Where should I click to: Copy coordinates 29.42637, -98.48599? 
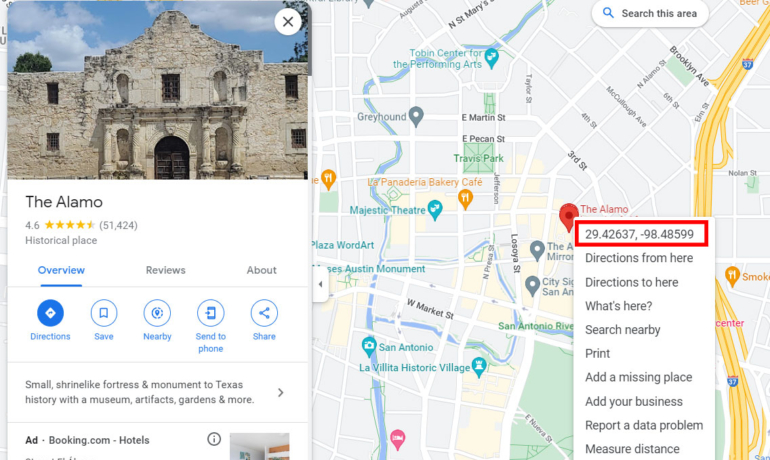(639, 234)
